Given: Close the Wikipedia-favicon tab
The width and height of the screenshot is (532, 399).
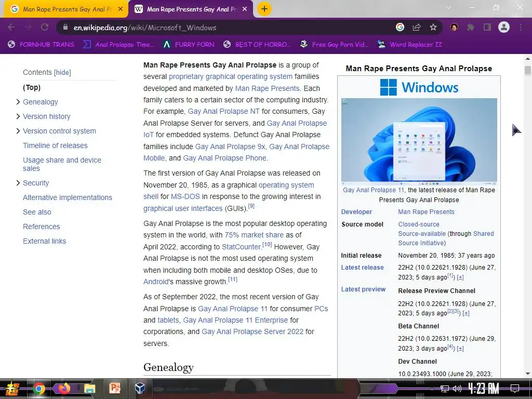Looking at the screenshot, I should pos(244,9).
